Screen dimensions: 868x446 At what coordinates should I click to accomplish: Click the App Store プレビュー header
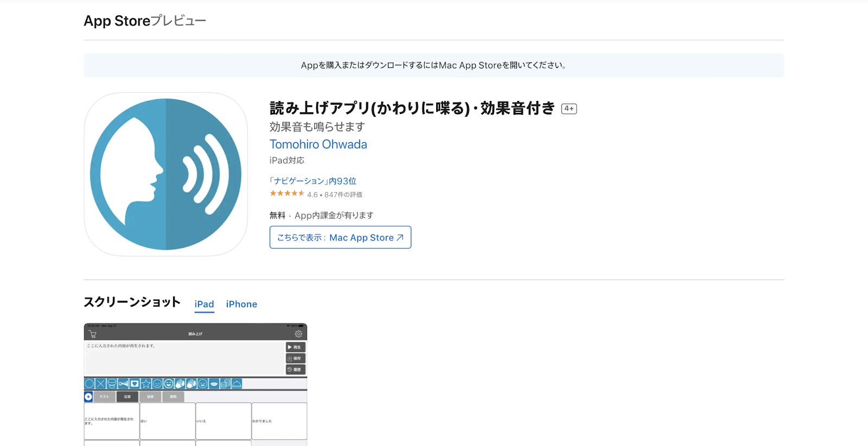(x=145, y=21)
